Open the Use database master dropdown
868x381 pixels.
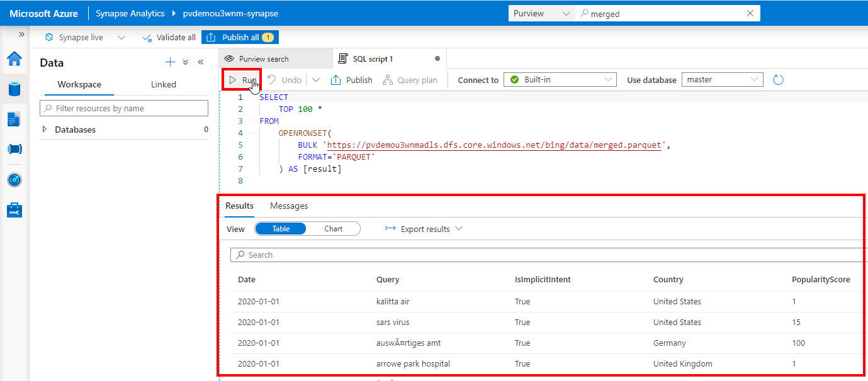(x=723, y=80)
